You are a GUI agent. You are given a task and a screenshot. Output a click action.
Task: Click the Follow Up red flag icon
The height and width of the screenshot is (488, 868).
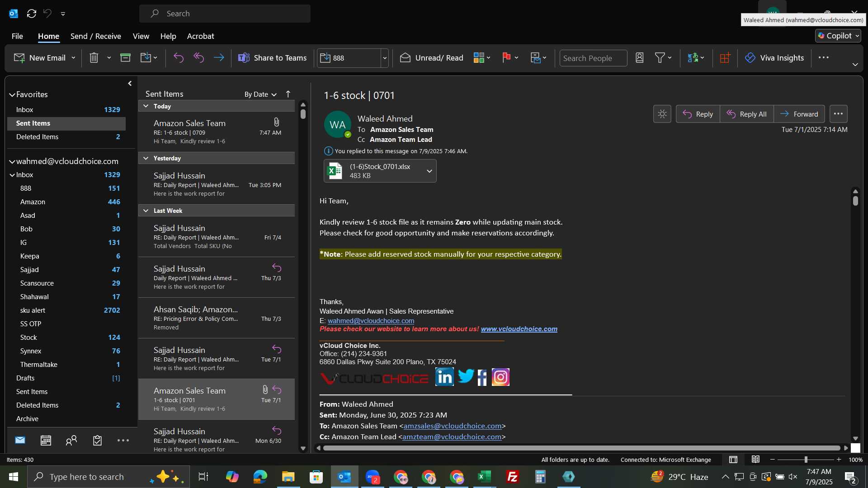click(x=506, y=58)
